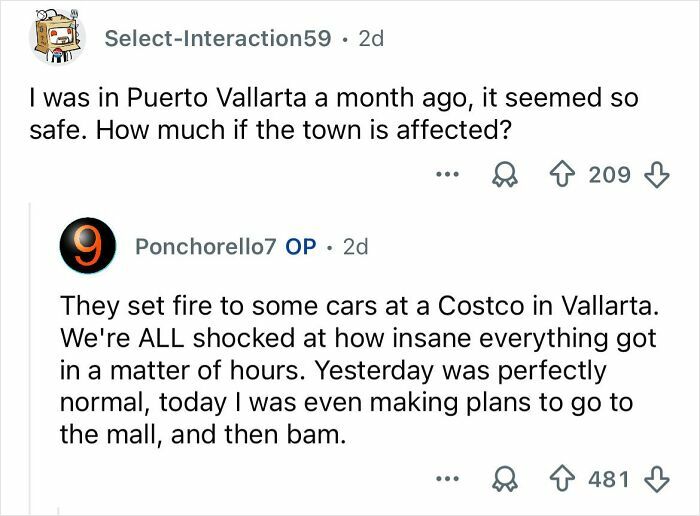This screenshot has height=516, width=700.
Task: Open more options on SelectInteraction59's comment
Action: coord(447,175)
